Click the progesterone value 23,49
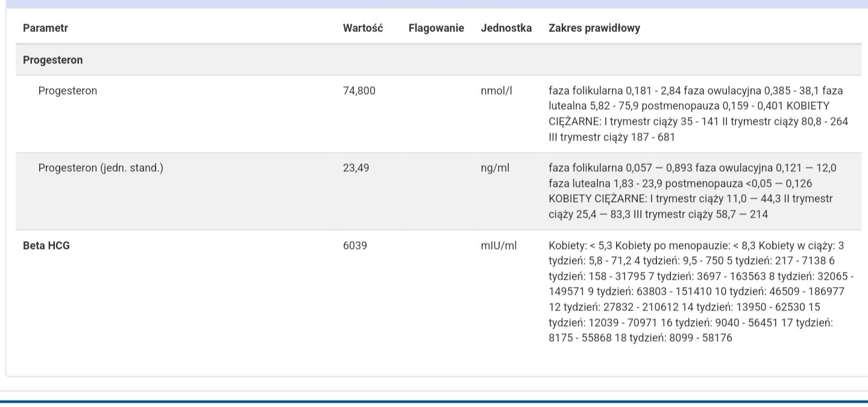868x407 pixels. (x=356, y=168)
